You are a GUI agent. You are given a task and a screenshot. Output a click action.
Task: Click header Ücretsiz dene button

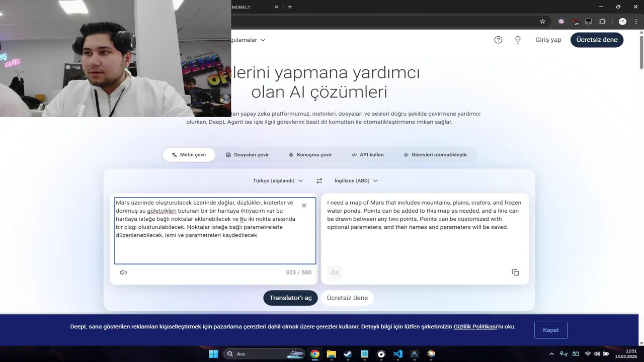[x=597, y=40]
